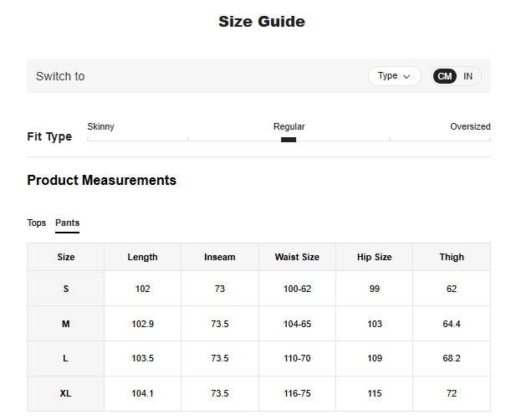
Task: Click the Inseam column header
Action: (220, 257)
